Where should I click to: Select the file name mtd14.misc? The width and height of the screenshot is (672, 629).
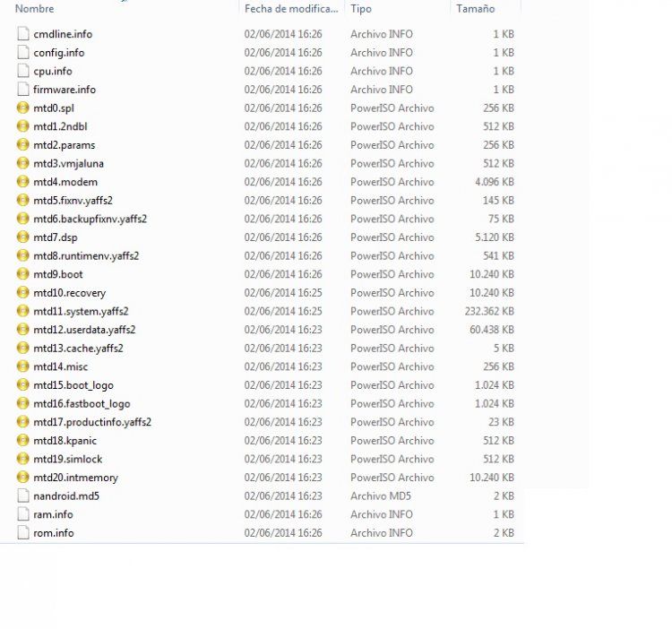point(60,366)
